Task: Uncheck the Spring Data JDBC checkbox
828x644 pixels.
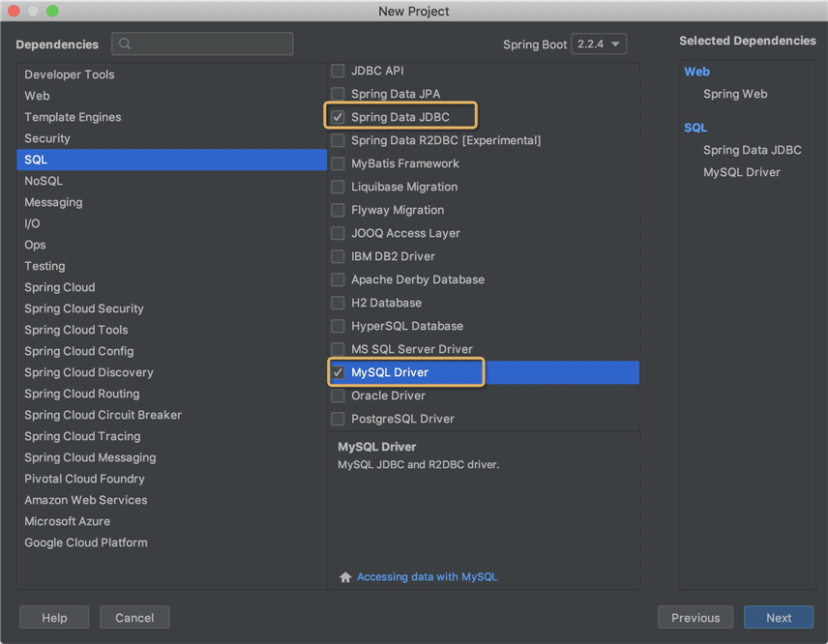Action: [x=338, y=117]
